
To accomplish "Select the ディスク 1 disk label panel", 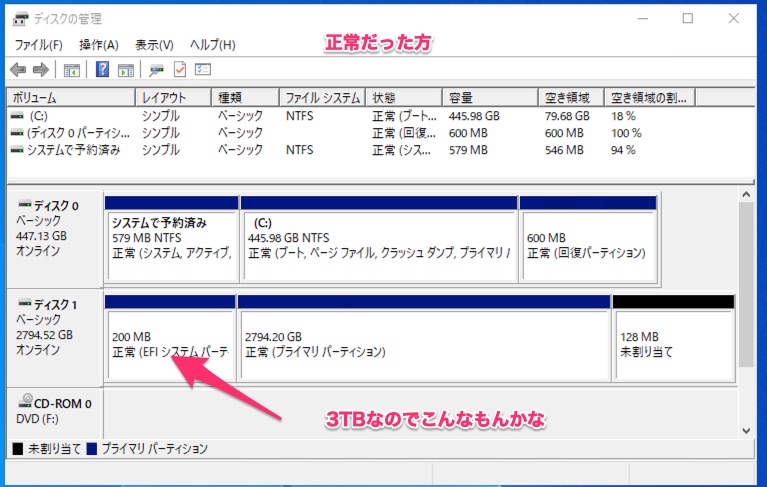I will (x=55, y=337).
